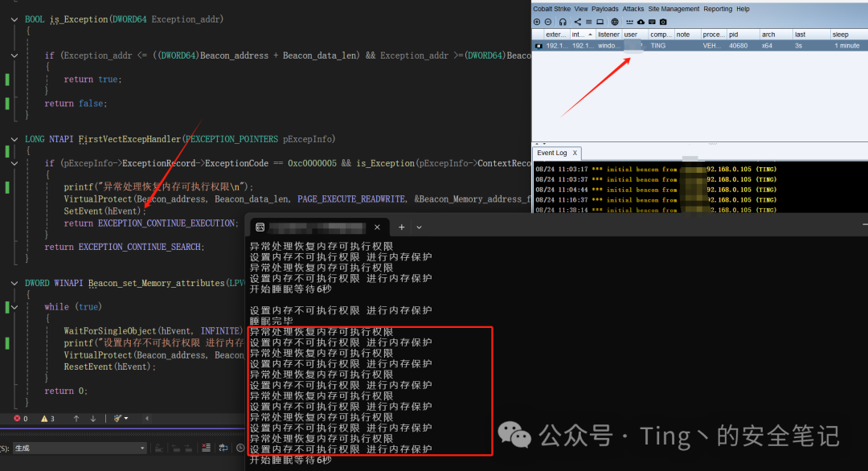
Task: Open the 生成 output source dropdown
Action: coord(80,448)
